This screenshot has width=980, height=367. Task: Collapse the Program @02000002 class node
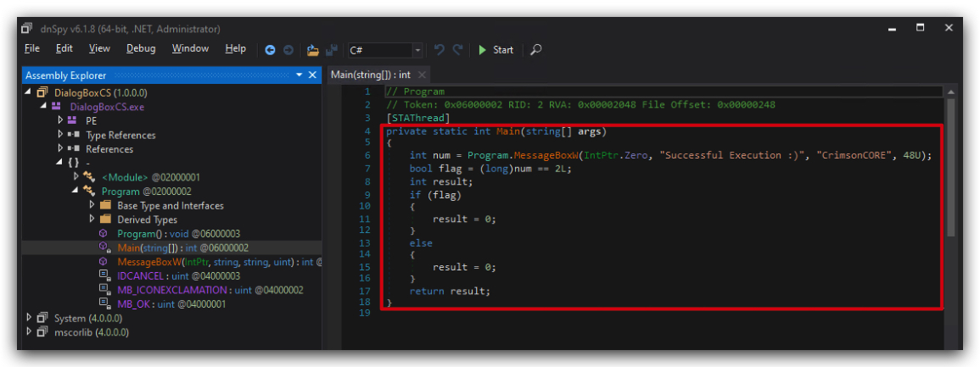[76, 192]
